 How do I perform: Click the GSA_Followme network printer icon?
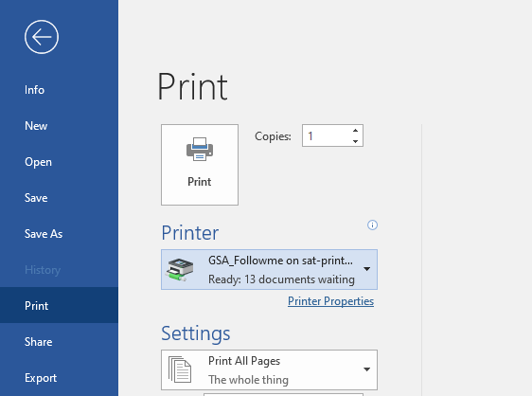[x=180, y=269]
